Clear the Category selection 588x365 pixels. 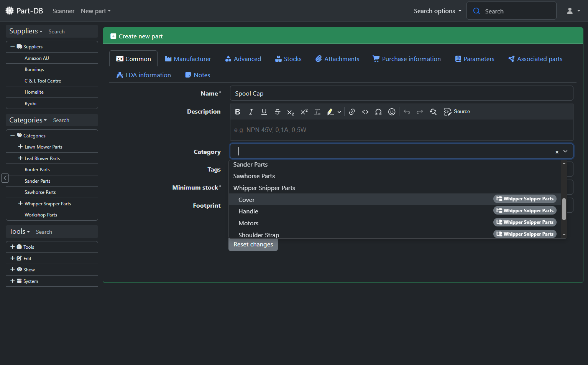pos(557,152)
